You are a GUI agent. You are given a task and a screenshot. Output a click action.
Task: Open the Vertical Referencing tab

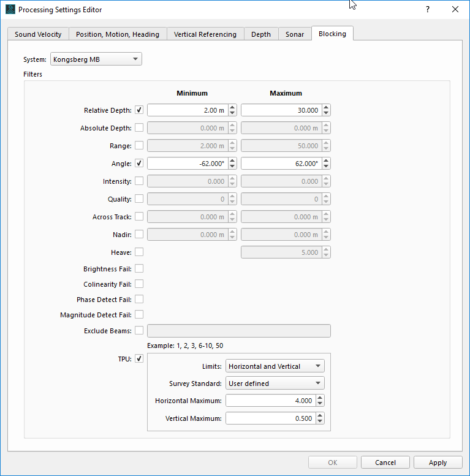coord(205,34)
